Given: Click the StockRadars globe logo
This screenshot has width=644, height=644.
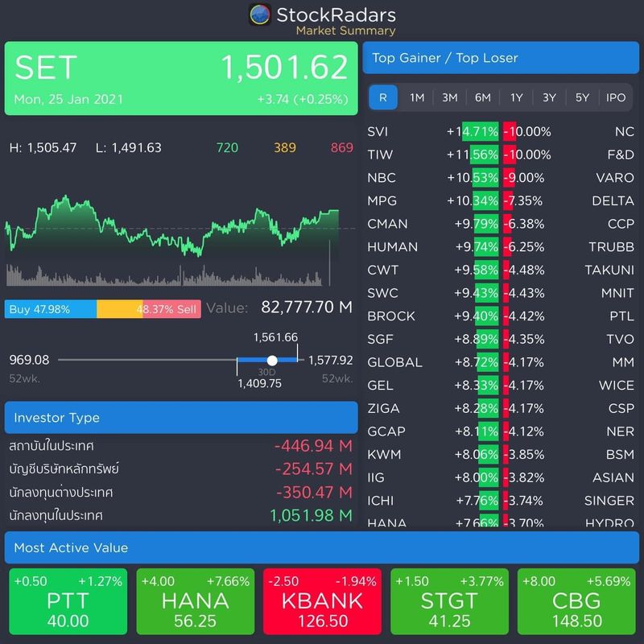Looking at the screenshot, I should click(x=259, y=15).
